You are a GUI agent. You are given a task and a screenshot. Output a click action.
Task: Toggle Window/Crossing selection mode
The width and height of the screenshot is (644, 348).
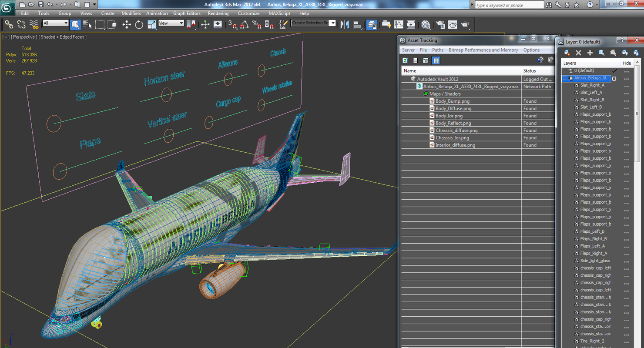112,25
